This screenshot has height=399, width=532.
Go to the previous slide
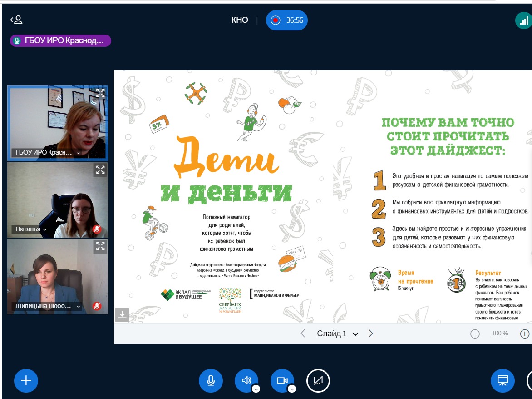coord(303,334)
